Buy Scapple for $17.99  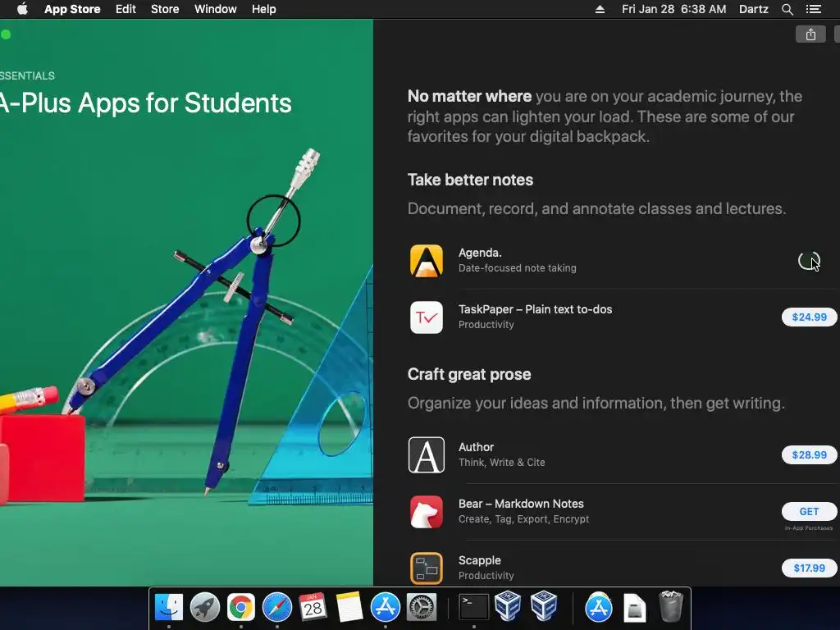pos(809,568)
